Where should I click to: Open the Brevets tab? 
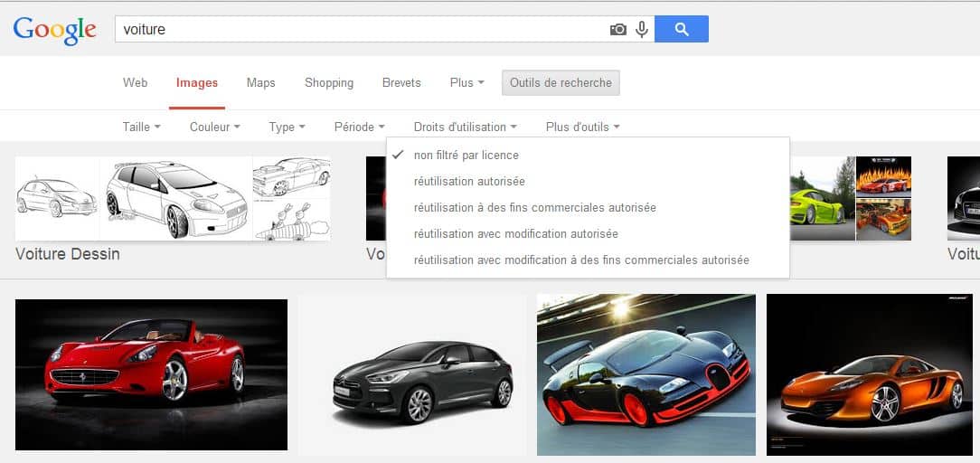point(401,82)
